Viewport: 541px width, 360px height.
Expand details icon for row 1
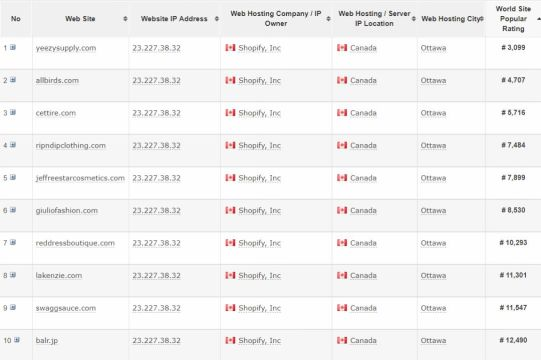click(x=13, y=47)
